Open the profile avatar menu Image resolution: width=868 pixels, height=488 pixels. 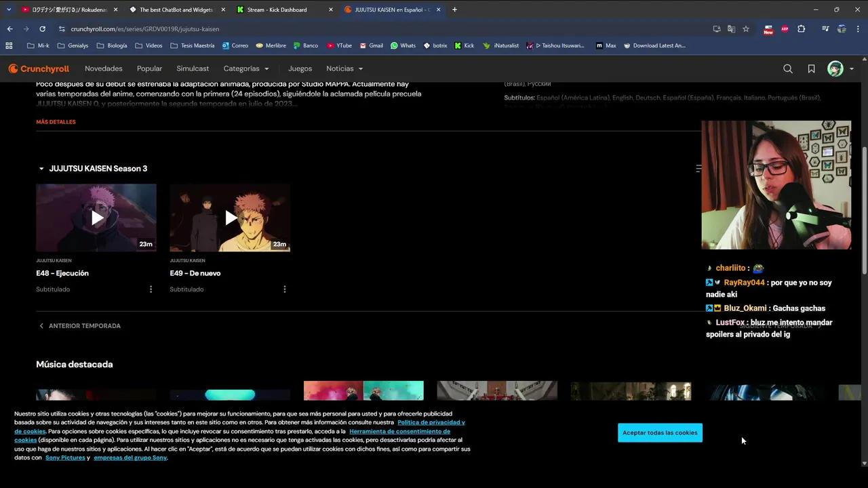[x=840, y=68]
